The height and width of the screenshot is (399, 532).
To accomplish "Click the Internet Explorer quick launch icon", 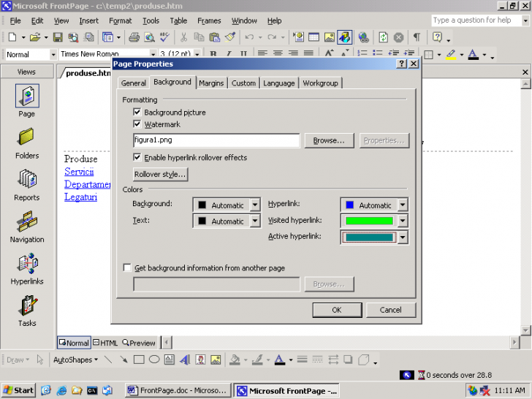I will 61,390.
